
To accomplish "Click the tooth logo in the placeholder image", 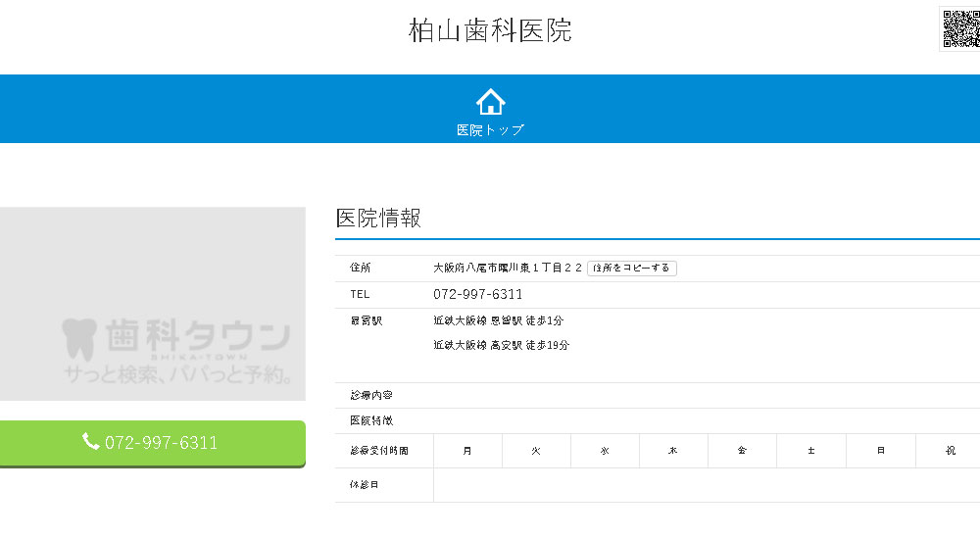I will (x=78, y=338).
